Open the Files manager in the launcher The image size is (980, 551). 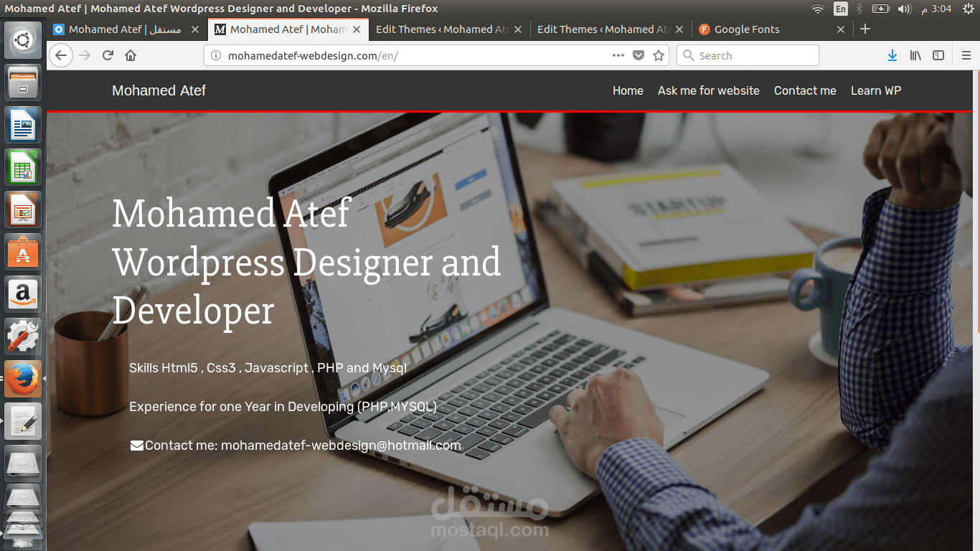coord(23,83)
